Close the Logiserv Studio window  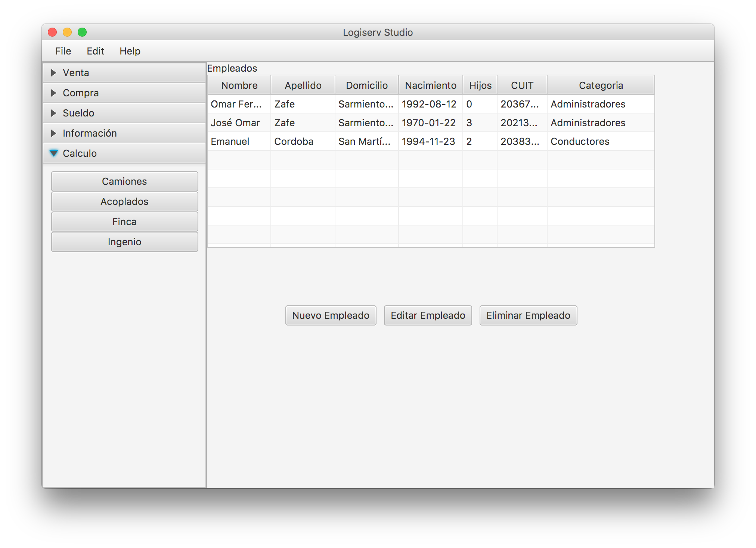(x=52, y=32)
